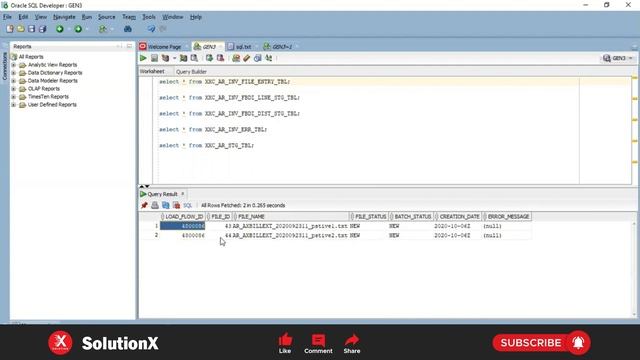Open the Navigate menu
The image size is (640, 360).
(64, 17)
